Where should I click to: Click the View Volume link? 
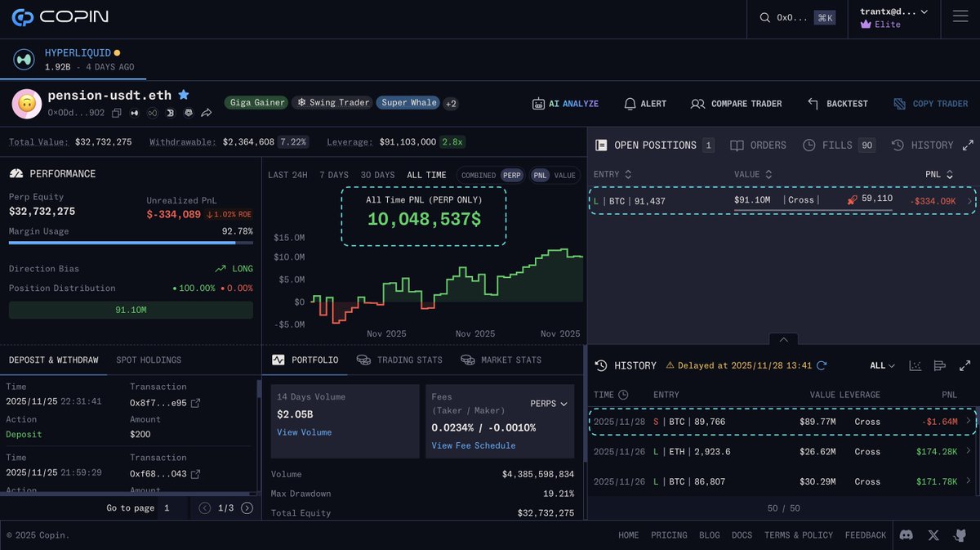(x=304, y=432)
